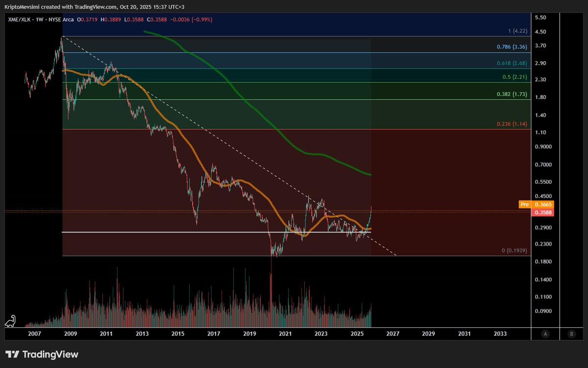Click the 2025 label on the time axis
This screenshot has width=588, height=368.
(357, 334)
